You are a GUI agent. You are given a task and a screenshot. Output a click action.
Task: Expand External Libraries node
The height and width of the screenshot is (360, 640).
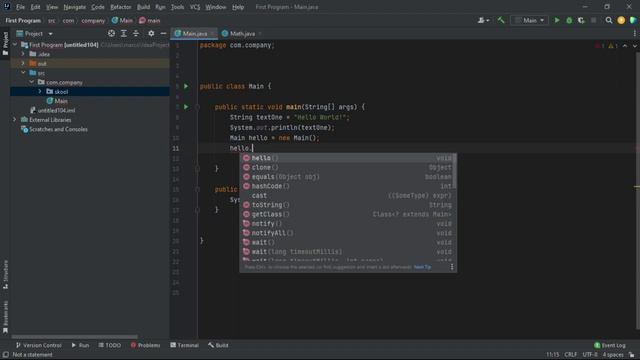point(15,120)
